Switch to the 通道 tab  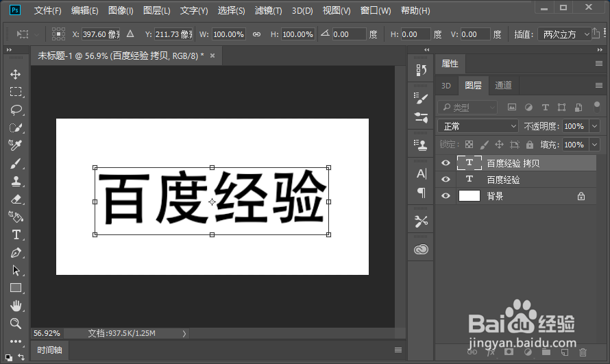pos(503,85)
